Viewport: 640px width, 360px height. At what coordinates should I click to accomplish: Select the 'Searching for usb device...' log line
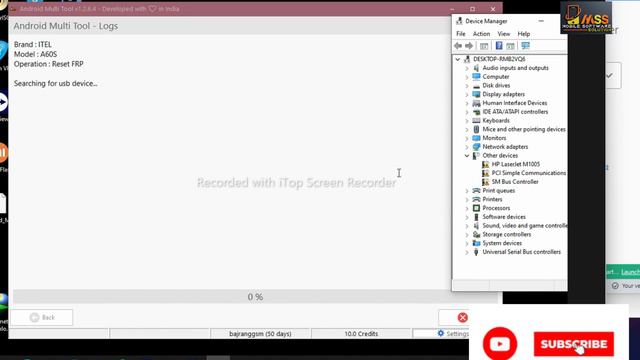point(56,83)
